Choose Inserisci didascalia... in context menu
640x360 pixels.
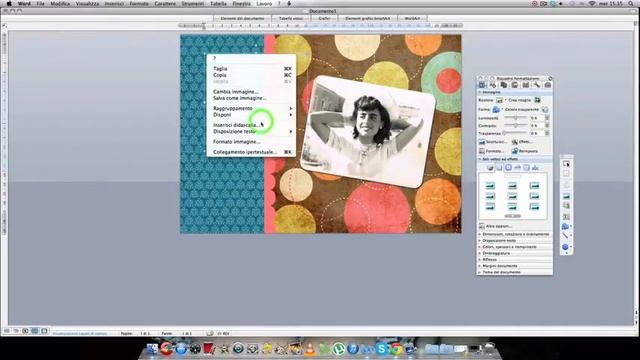[x=251, y=125]
